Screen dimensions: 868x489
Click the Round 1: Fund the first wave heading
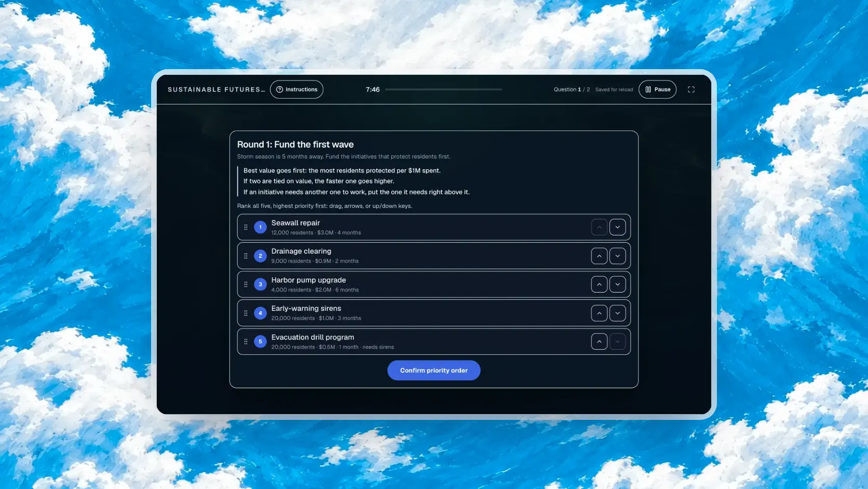coord(295,144)
